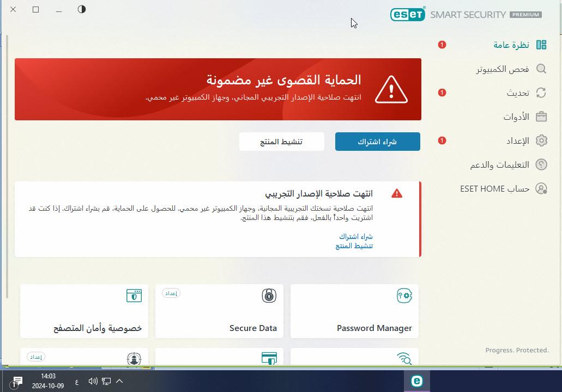
Task: Follow the تنشيط المنتج link in the alert
Action: [x=354, y=246]
